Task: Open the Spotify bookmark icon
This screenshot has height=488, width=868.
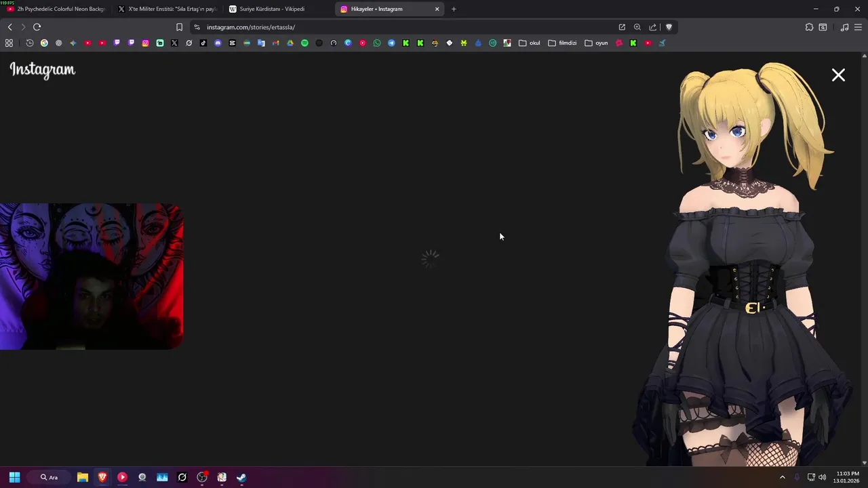Action: coord(304,43)
